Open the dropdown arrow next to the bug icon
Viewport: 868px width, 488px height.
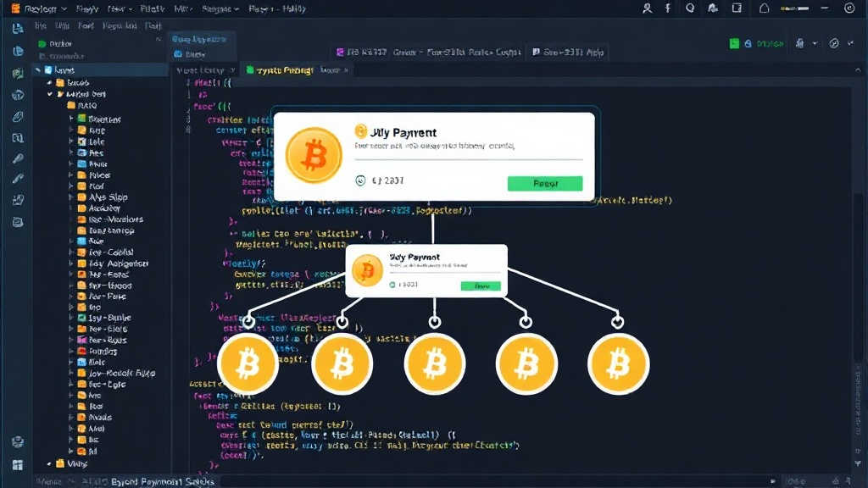click(x=815, y=43)
